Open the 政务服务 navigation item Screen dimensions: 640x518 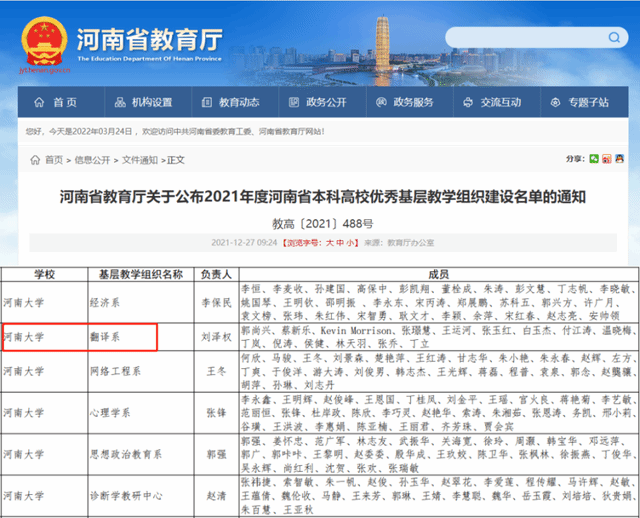coord(409,102)
